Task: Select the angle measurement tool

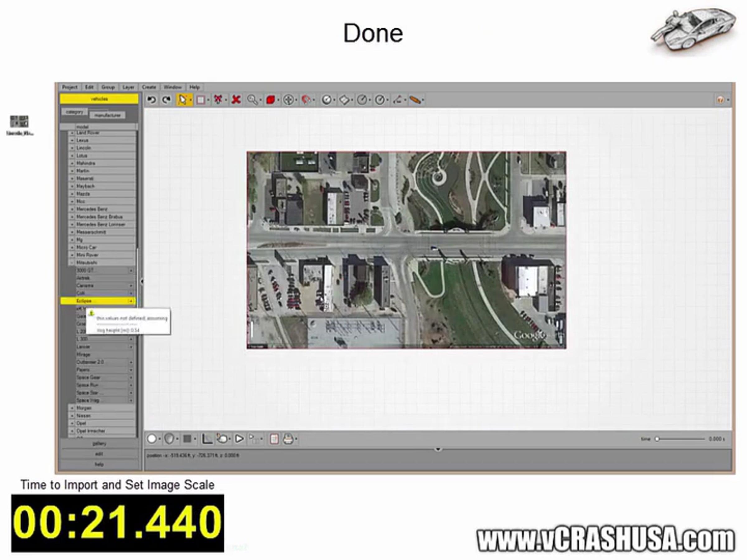Action: 397,100
